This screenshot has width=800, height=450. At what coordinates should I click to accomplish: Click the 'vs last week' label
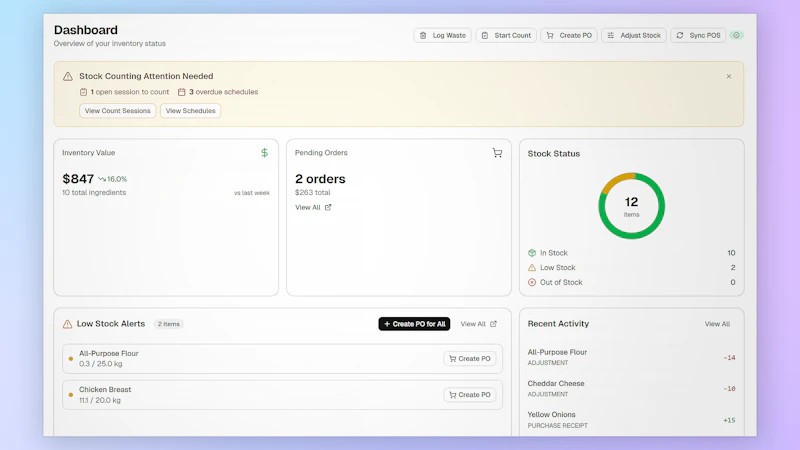tap(252, 193)
